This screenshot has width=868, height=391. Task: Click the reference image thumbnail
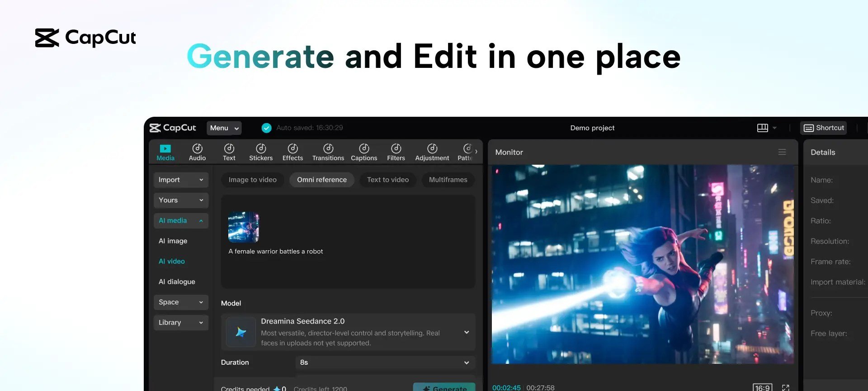point(244,227)
